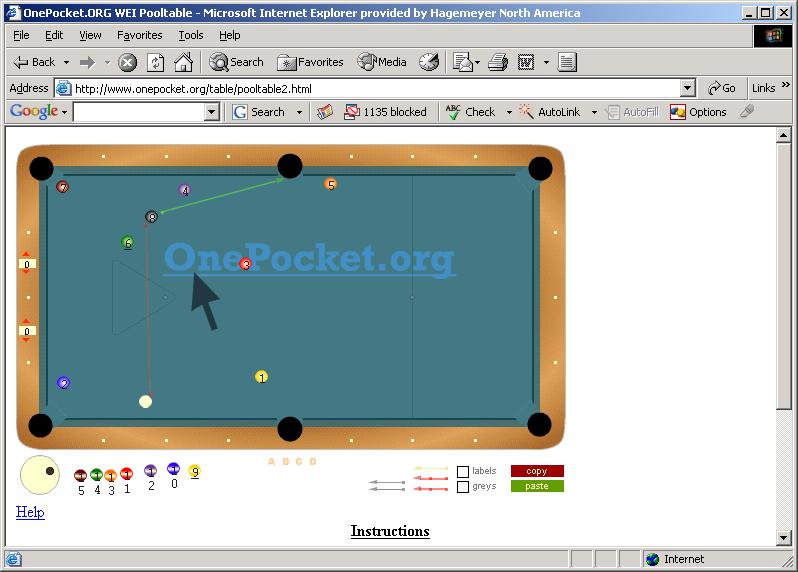This screenshot has height=572, width=798.
Task: Expand the Google Search button dropdown
Action: [299, 112]
